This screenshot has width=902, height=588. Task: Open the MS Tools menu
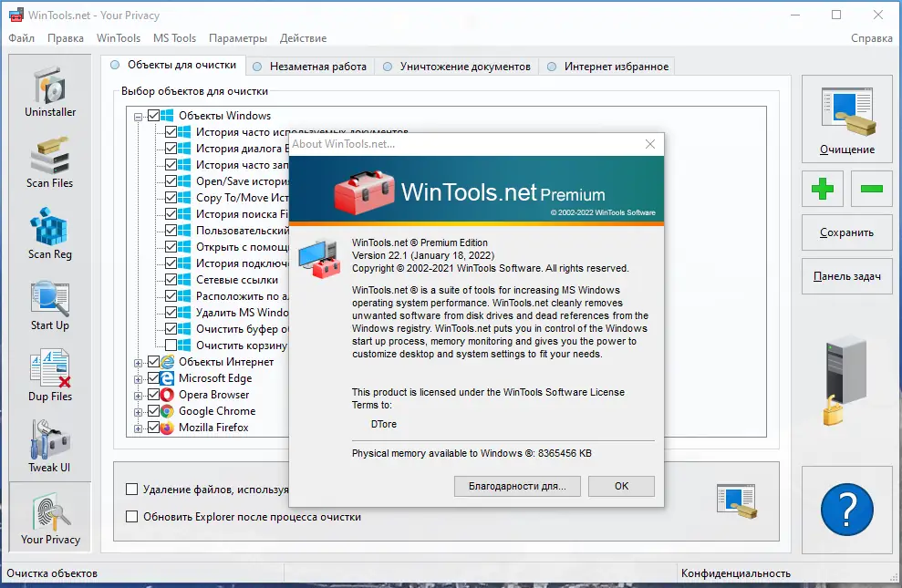click(x=174, y=38)
